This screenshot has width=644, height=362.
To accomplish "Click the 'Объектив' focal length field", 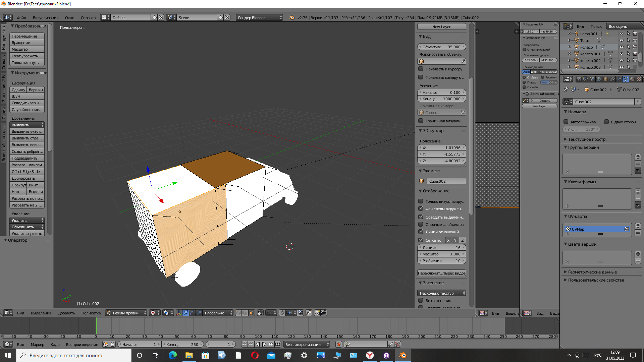I will 441,47.
